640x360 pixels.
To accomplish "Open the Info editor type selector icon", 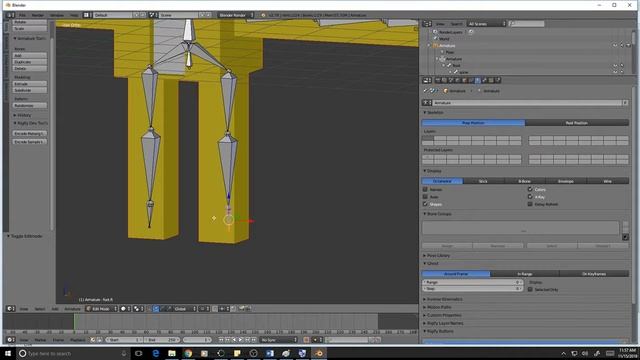I will pos(10,15).
